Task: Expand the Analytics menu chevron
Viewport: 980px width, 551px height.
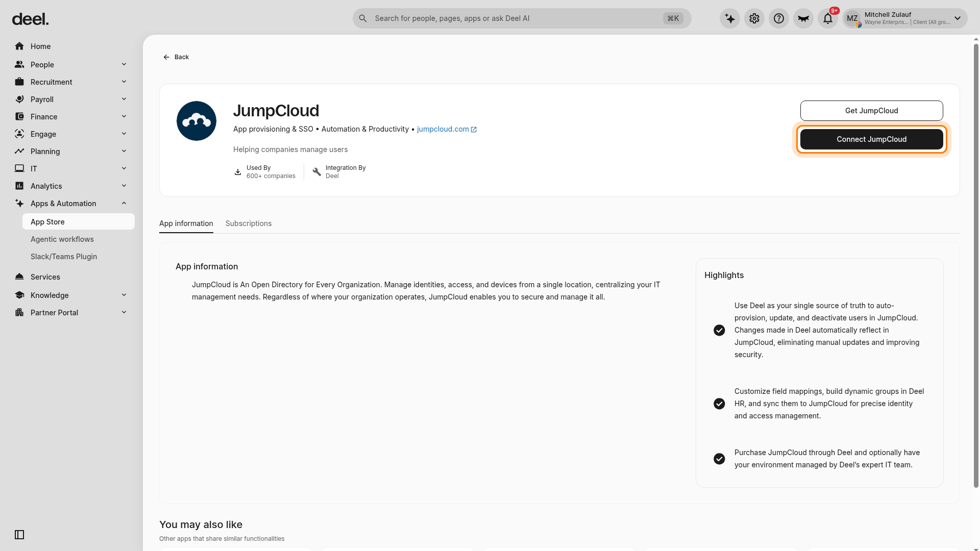Action: [124, 186]
